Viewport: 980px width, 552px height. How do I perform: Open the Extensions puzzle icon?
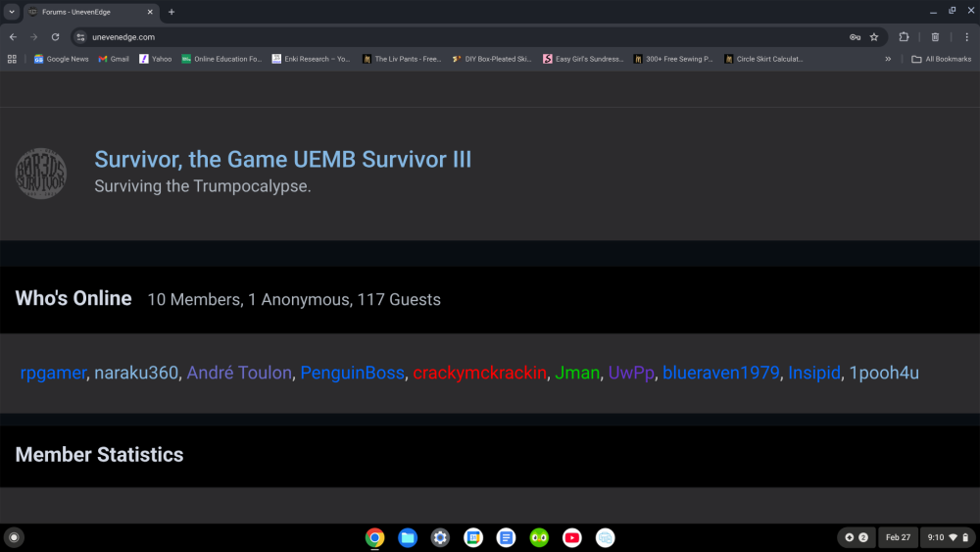905,37
